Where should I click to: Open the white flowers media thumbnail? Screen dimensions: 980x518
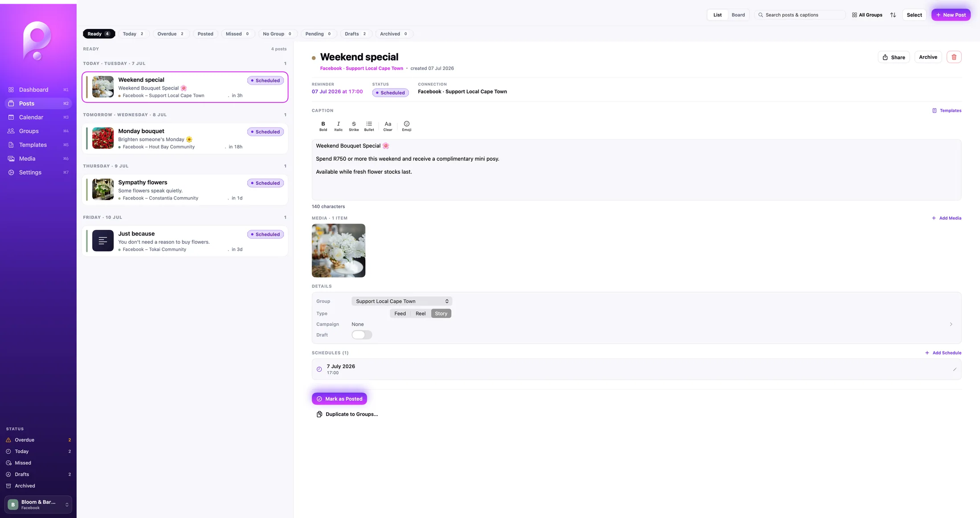(x=339, y=250)
